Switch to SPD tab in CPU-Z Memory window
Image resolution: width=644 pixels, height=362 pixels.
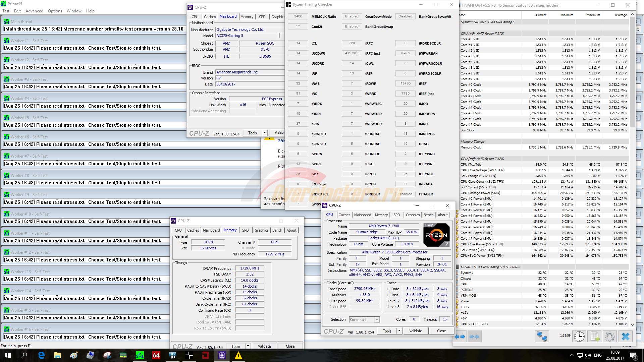tap(246, 230)
